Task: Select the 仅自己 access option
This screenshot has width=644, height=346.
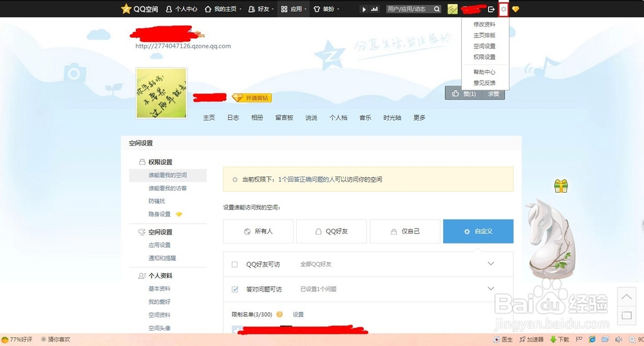Action: point(404,231)
